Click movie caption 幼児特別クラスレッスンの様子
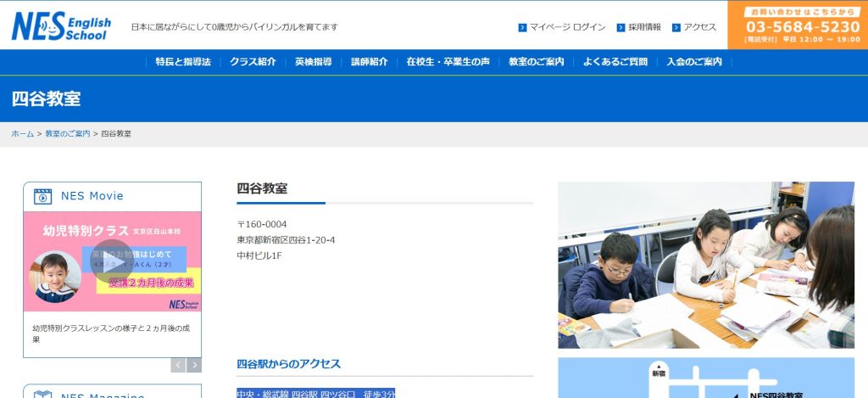Viewport: 868px width, 398px height. (111, 334)
